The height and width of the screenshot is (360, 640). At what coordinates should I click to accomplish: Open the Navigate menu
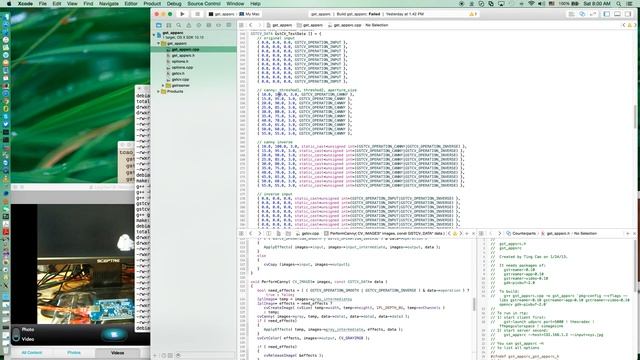[x=109, y=3]
